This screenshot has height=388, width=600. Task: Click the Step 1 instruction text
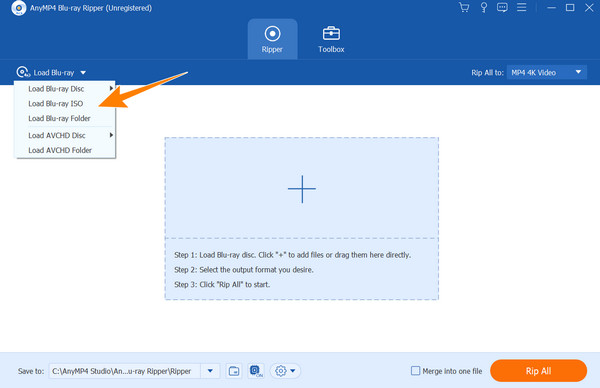click(x=292, y=255)
